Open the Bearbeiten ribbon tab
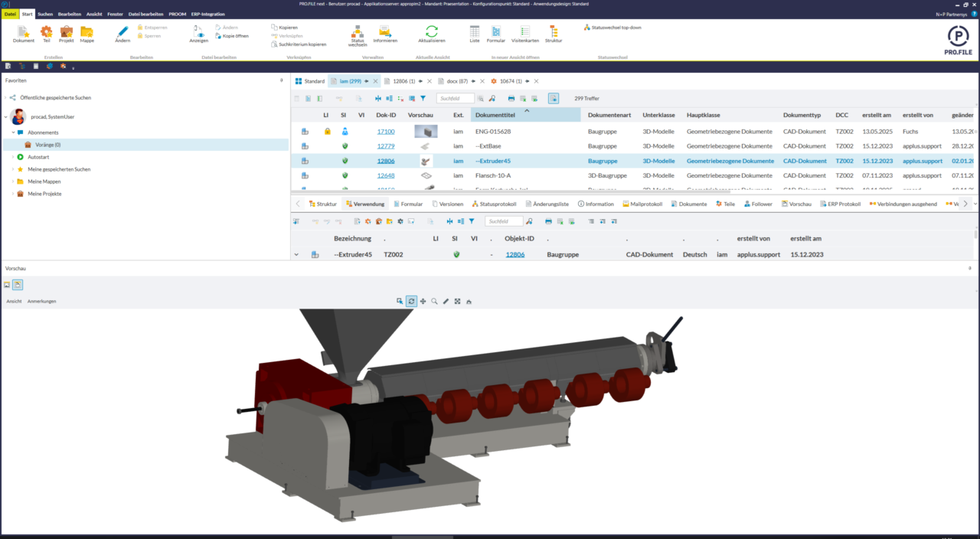 70,14
